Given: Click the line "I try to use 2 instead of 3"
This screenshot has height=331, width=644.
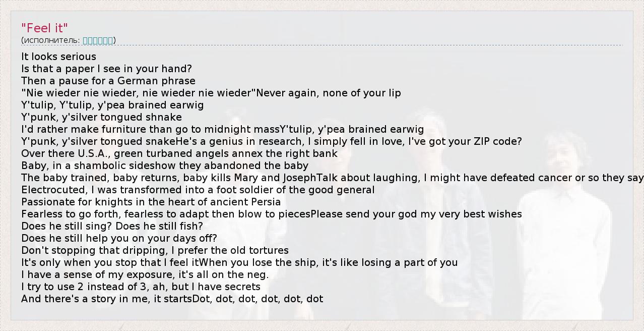Looking at the screenshot, I should 141,287.
